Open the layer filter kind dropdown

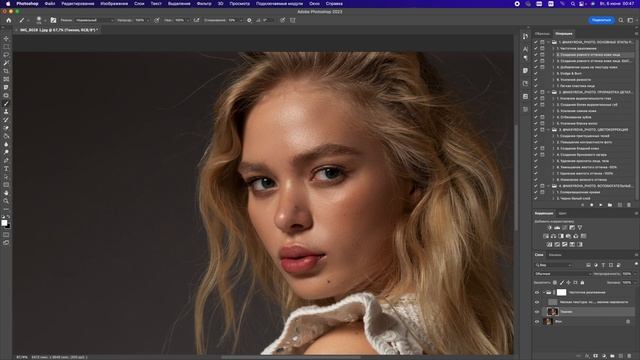(x=553, y=265)
